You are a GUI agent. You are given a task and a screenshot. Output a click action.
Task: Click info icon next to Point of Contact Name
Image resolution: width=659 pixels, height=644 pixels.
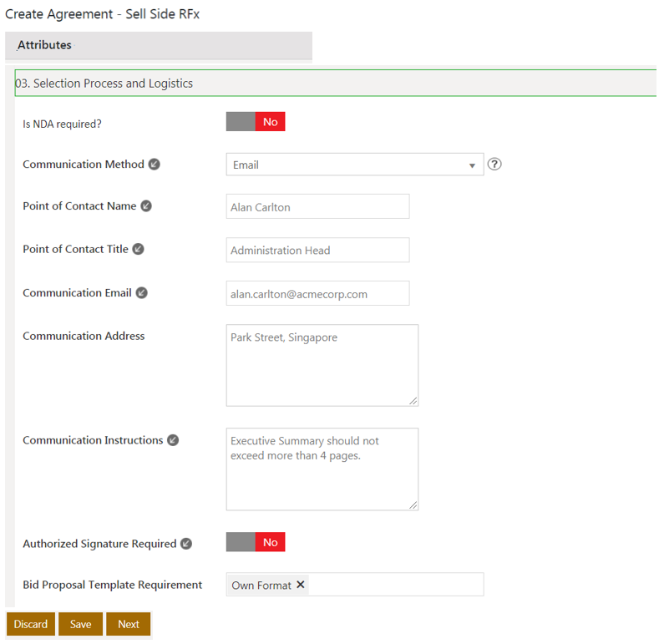pyautogui.click(x=146, y=206)
